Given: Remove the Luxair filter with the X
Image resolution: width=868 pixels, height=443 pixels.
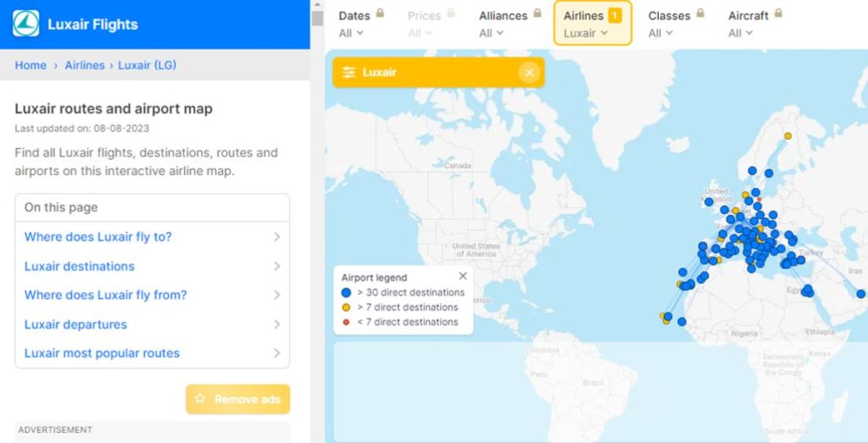Looking at the screenshot, I should click(529, 73).
